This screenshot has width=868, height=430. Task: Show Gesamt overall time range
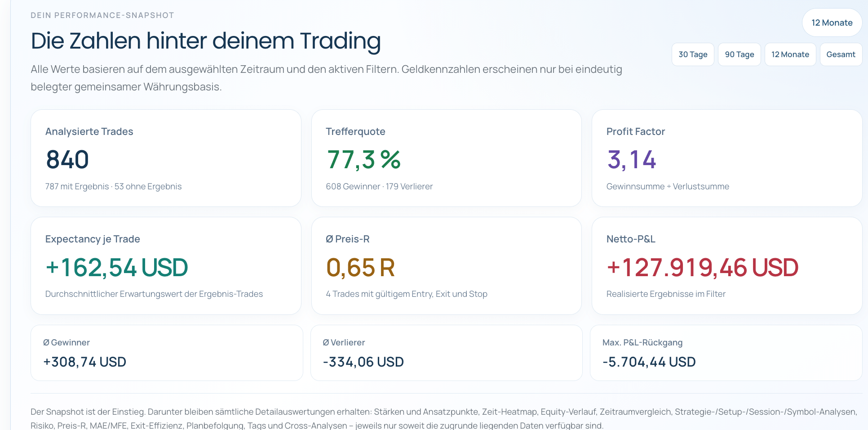point(841,54)
